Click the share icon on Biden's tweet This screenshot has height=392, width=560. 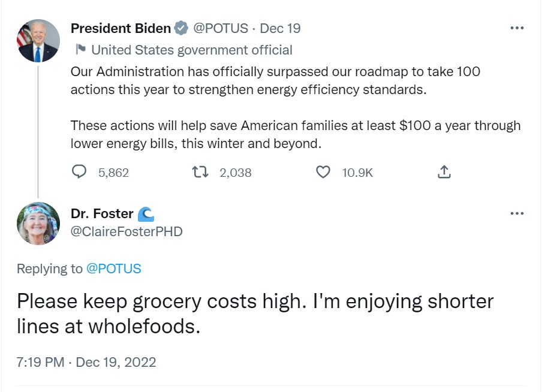pyautogui.click(x=444, y=172)
